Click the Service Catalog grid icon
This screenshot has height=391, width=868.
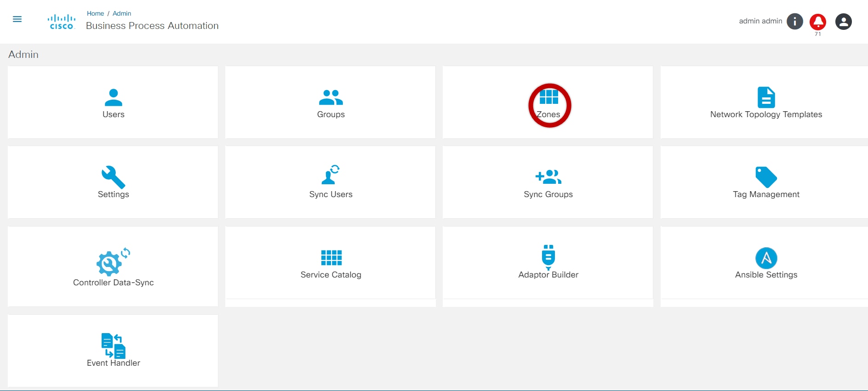click(x=331, y=258)
